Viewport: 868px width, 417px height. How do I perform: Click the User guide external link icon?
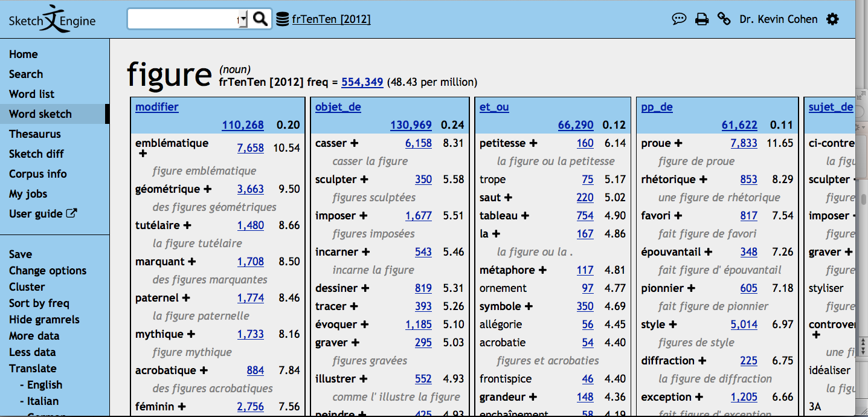[71, 213]
